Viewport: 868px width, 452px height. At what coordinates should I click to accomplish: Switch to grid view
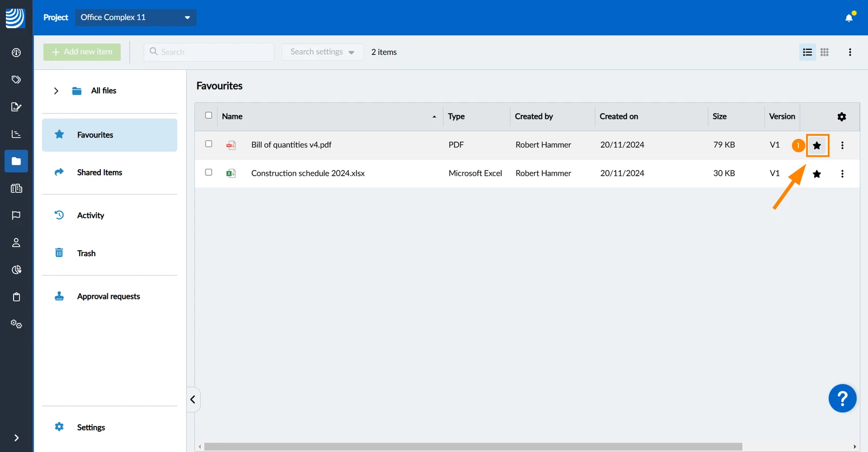825,52
